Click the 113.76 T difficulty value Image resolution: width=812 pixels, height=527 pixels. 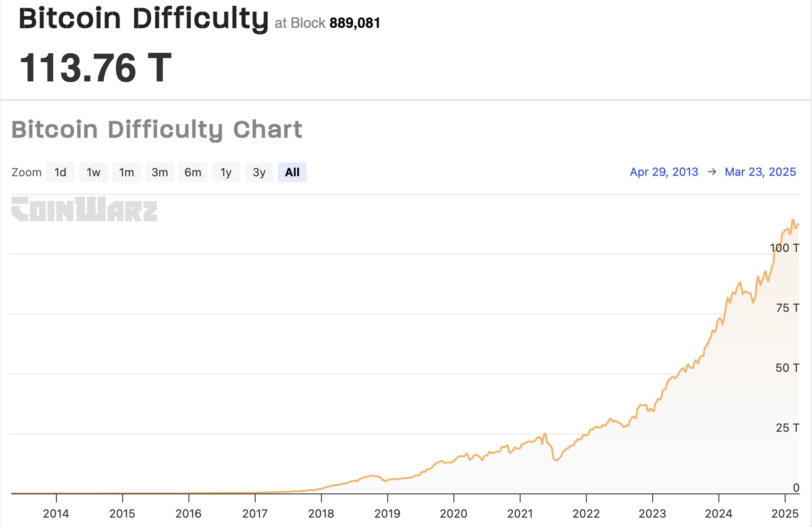(x=95, y=68)
